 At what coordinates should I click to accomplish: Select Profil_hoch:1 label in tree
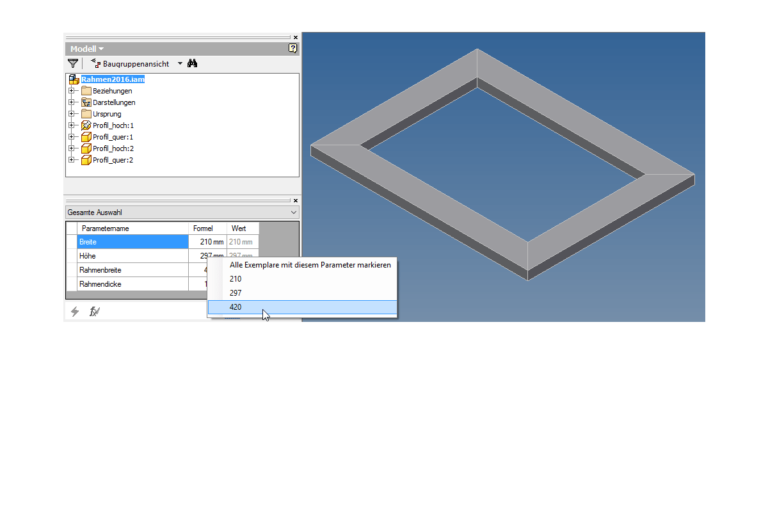coord(113,125)
